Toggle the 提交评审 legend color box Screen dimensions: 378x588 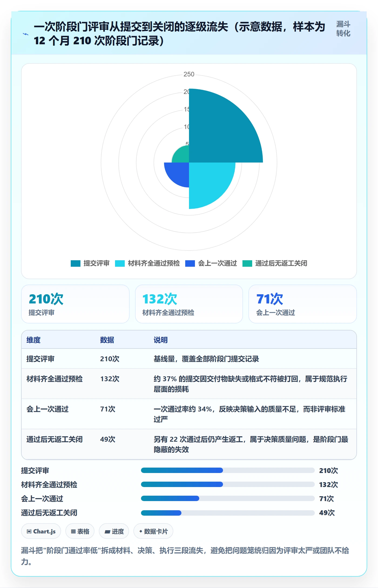(76, 263)
